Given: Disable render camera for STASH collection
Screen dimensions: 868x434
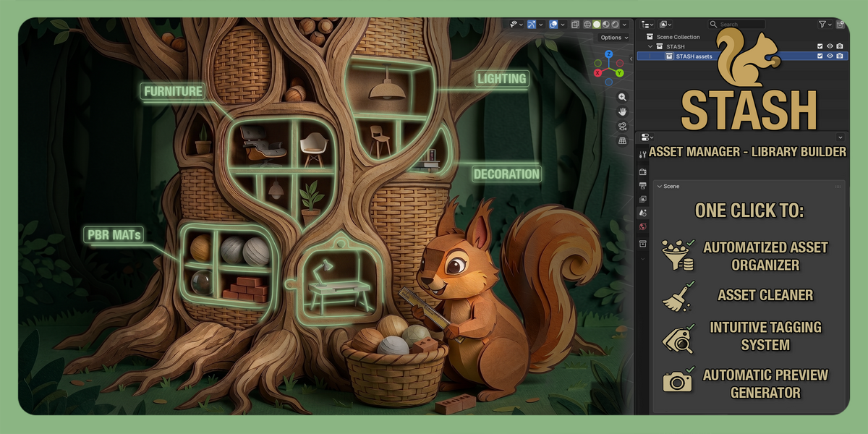Looking at the screenshot, I should (840, 46).
